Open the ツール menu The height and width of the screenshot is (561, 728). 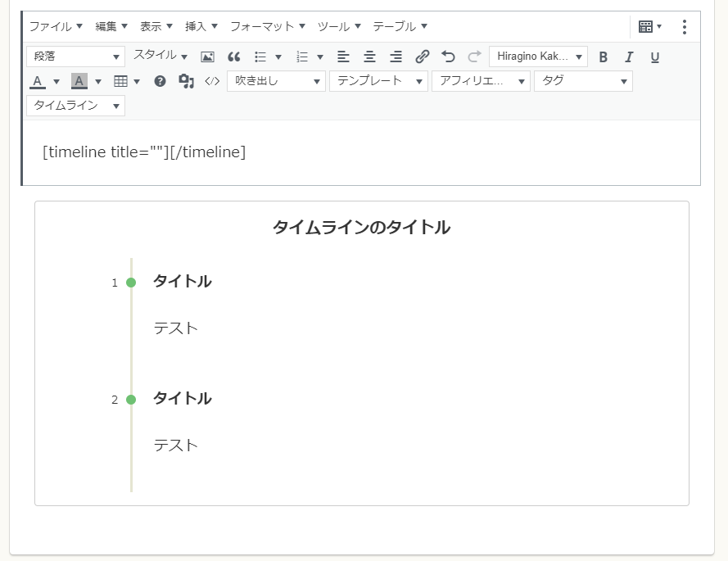[339, 26]
